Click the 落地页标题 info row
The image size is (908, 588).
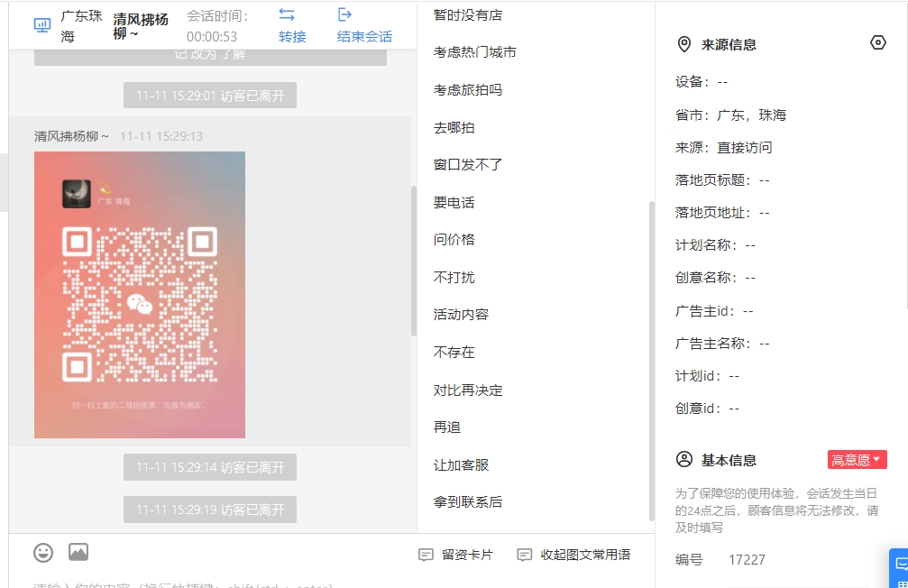click(722, 180)
